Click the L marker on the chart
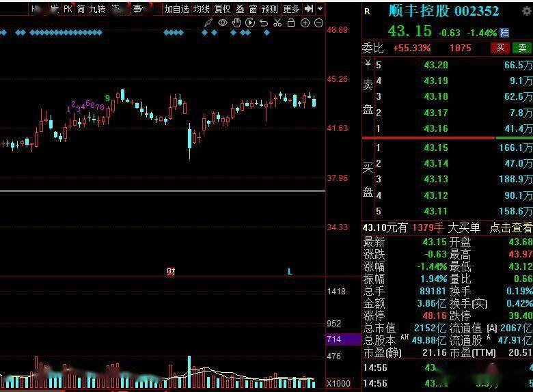This screenshot has height=392, width=533. pyautogui.click(x=290, y=271)
